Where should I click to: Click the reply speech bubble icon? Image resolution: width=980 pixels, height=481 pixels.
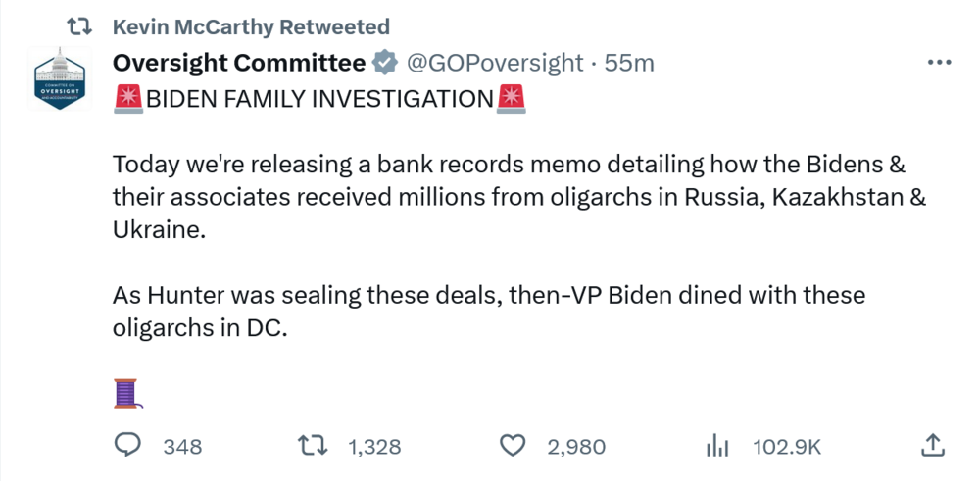pos(129,446)
